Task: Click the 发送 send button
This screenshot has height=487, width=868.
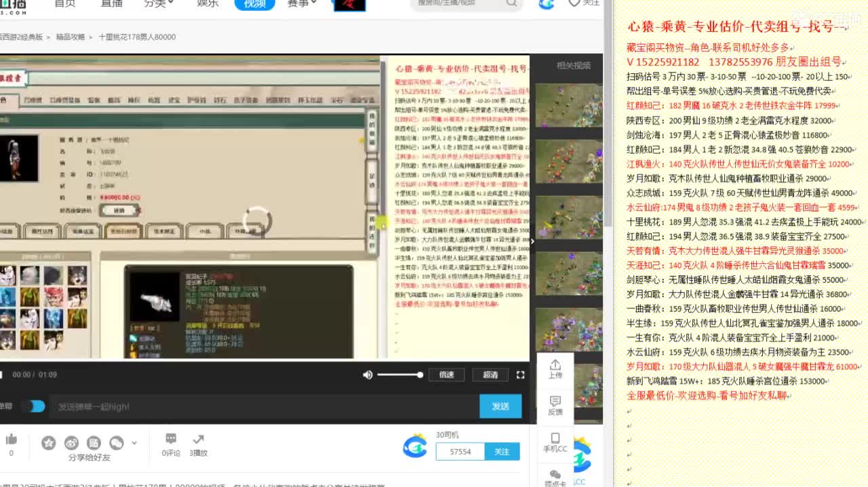Action: [500, 406]
